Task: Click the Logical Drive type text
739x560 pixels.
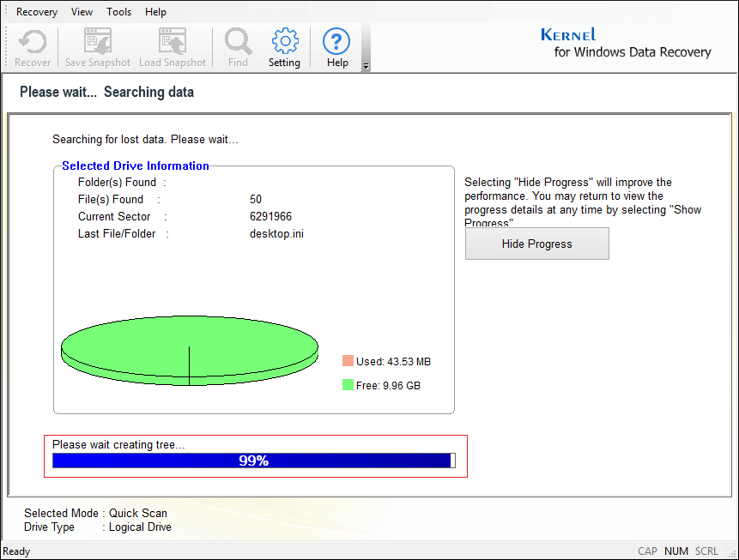Action: coord(140,527)
